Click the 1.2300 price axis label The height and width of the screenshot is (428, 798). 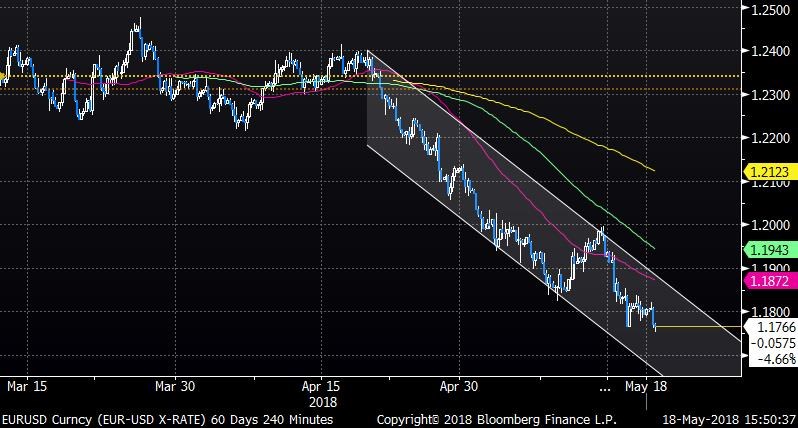771,95
